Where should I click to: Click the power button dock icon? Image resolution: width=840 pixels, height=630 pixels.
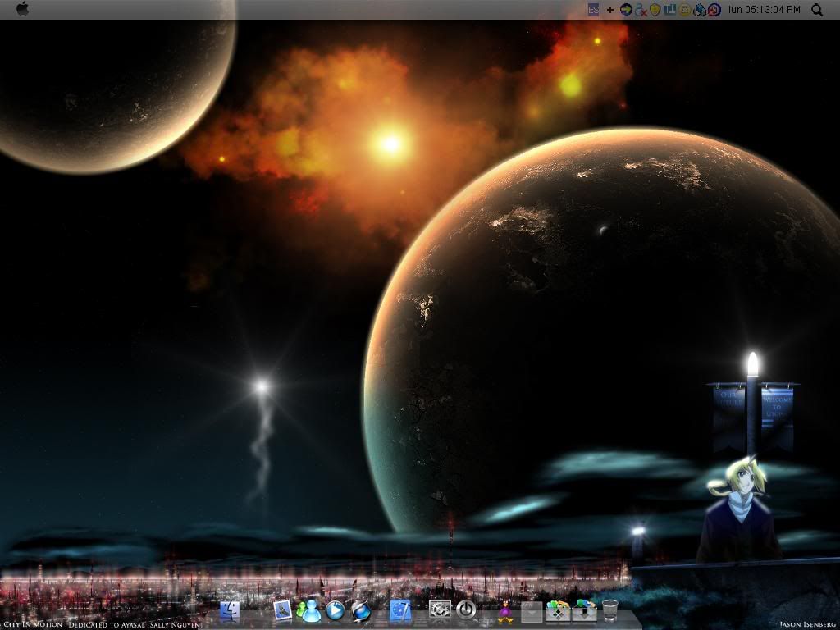[466, 610]
